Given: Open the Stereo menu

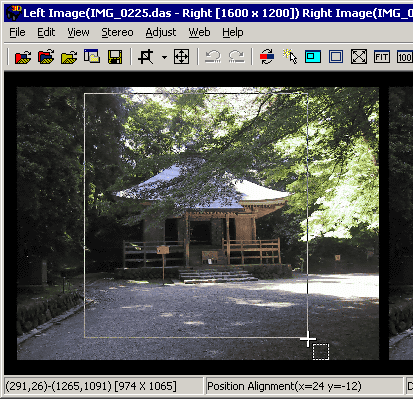Looking at the screenshot, I should tap(117, 32).
